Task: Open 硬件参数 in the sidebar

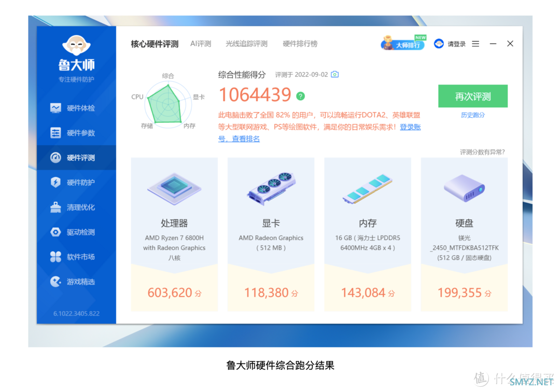Action: [x=76, y=133]
